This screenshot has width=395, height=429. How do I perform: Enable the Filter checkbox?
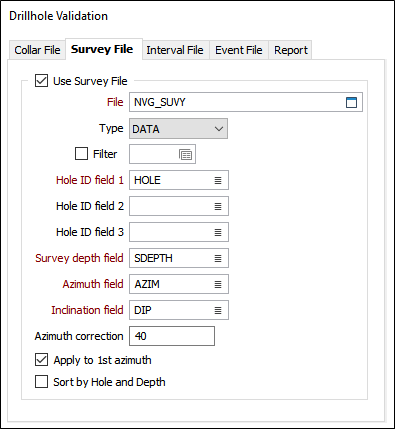81,154
